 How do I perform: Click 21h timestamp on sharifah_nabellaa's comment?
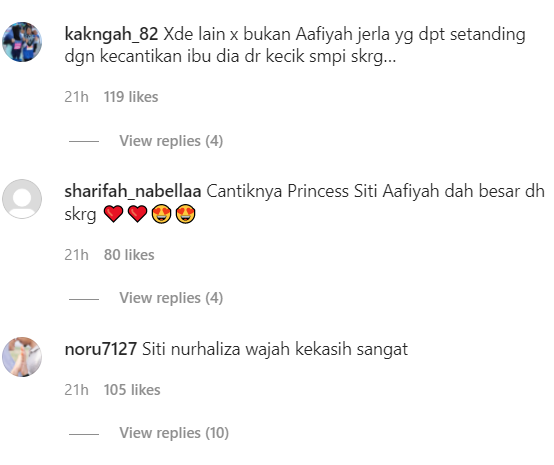coord(76,255)
